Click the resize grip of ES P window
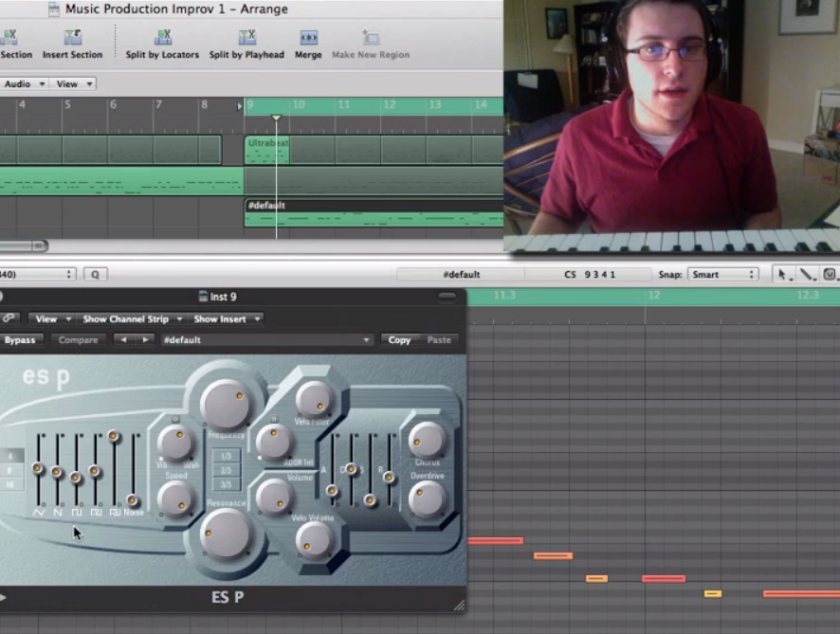Image resolution: width=840 pixels, height=634 pixels. (459, 606)
